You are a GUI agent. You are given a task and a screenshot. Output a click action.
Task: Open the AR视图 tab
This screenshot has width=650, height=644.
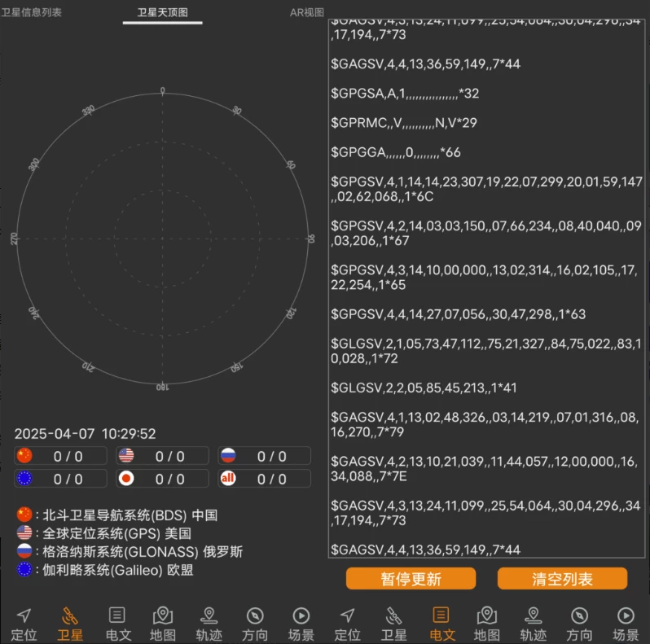point(306,12)
